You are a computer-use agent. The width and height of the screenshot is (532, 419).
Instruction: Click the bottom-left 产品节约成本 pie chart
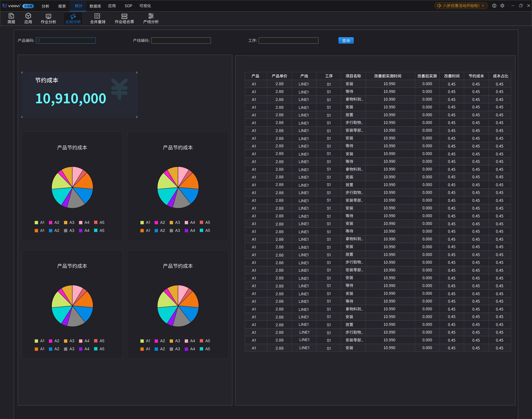click(x=72, y=306)
